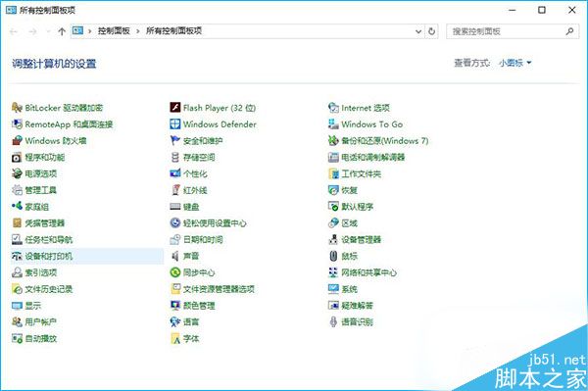Open the 文件资源管理器选项 item
The image size is (588, 391).
point(213,289)
